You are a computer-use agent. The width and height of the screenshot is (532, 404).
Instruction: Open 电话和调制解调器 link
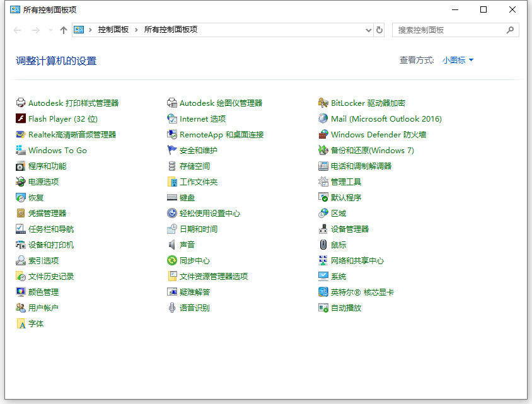[x=361, y=166]
